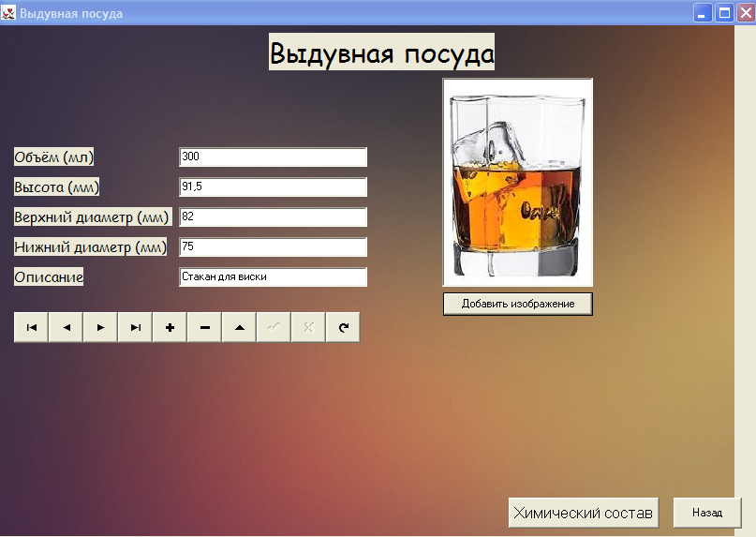Focus the Верхний диаметр field with 82
Viewport: 756px width, 537px height.
coord(273,216)
